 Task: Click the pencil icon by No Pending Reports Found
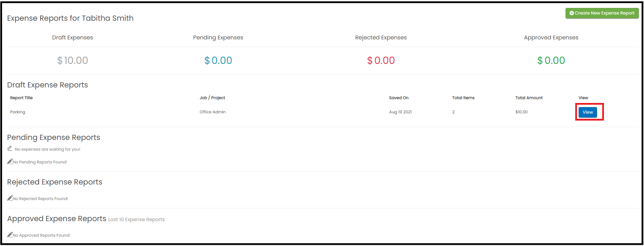pos(10,161)
